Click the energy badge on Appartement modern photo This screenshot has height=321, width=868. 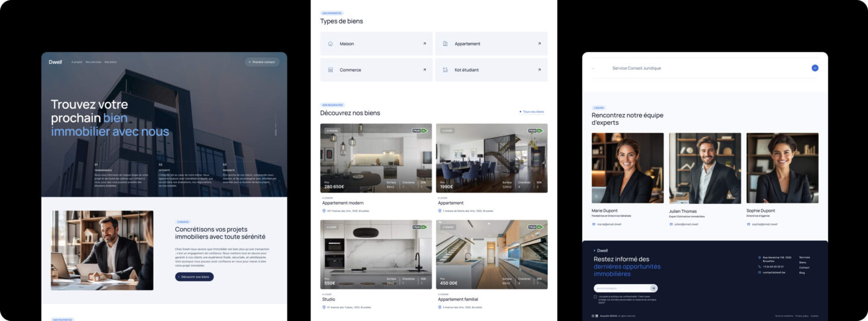point(420,130)
